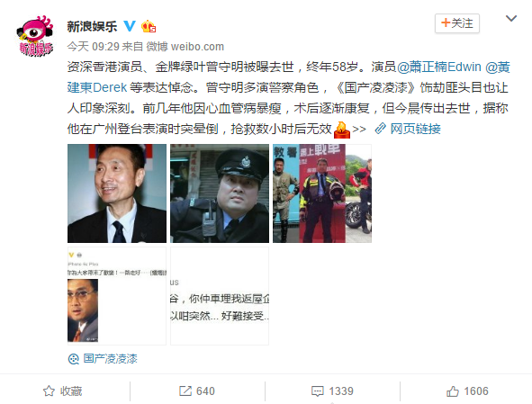This screenshot has width=532, height=404.
Task: View the Cantonese text screenshot image
Action: [x=220, y=296]
